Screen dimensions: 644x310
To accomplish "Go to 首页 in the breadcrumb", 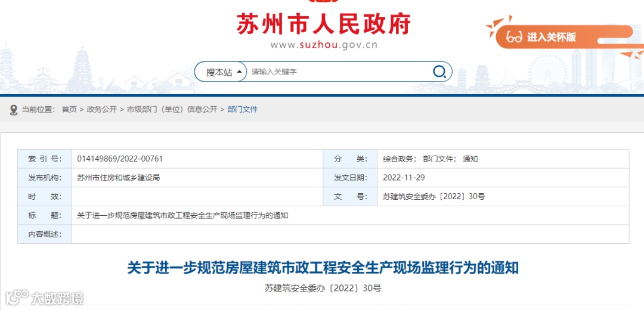I will [x=69, y=110].
